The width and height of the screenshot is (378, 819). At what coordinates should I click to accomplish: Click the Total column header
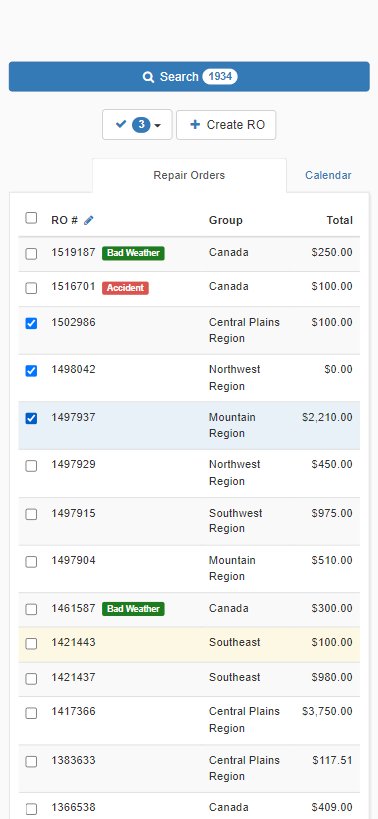(339, 220)
